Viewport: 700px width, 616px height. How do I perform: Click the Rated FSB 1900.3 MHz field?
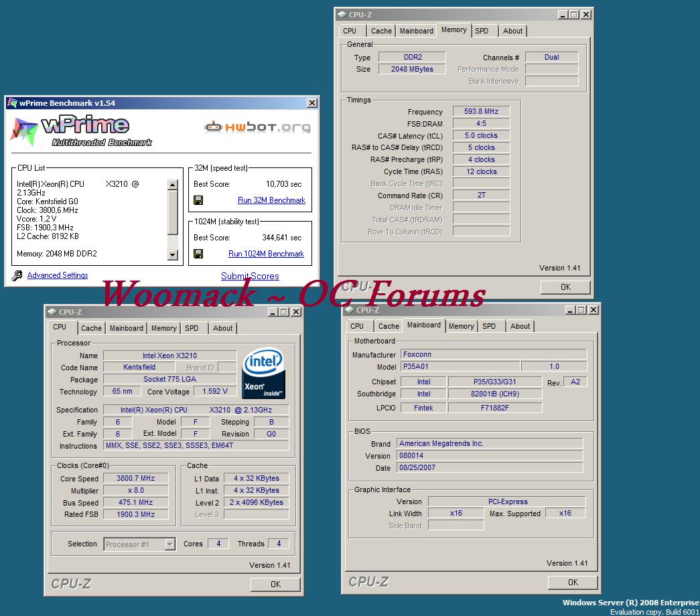(x=136, y=514)
